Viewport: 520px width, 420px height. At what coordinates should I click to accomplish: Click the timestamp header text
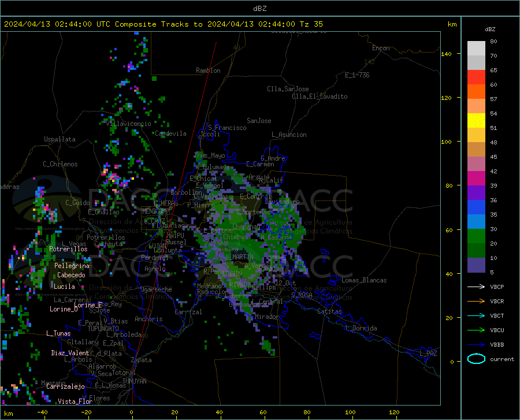point(163,24)
